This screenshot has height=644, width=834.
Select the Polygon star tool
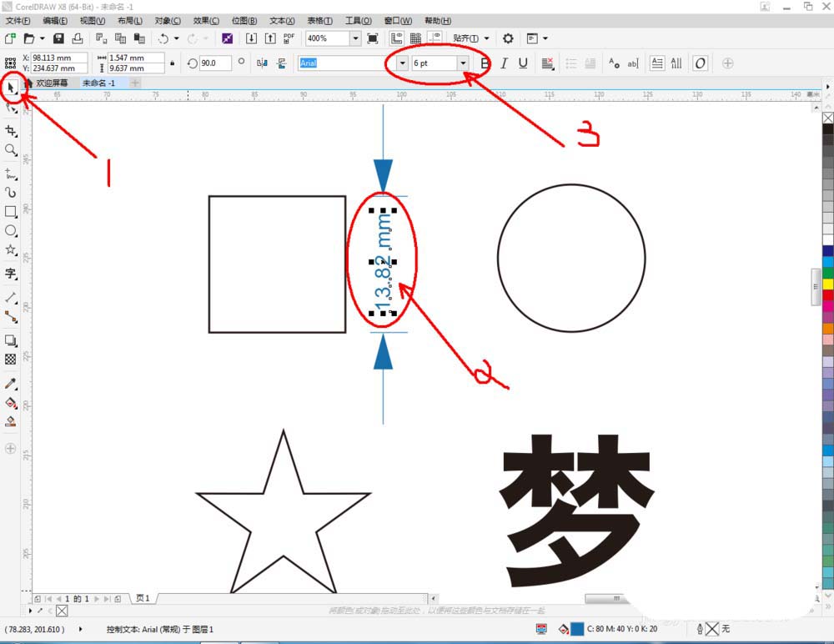click(x=11, y=249)
